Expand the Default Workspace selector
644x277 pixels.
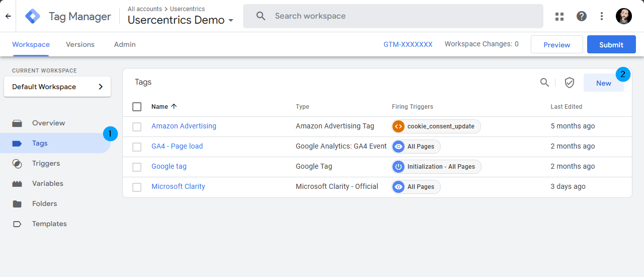[57, 87]
